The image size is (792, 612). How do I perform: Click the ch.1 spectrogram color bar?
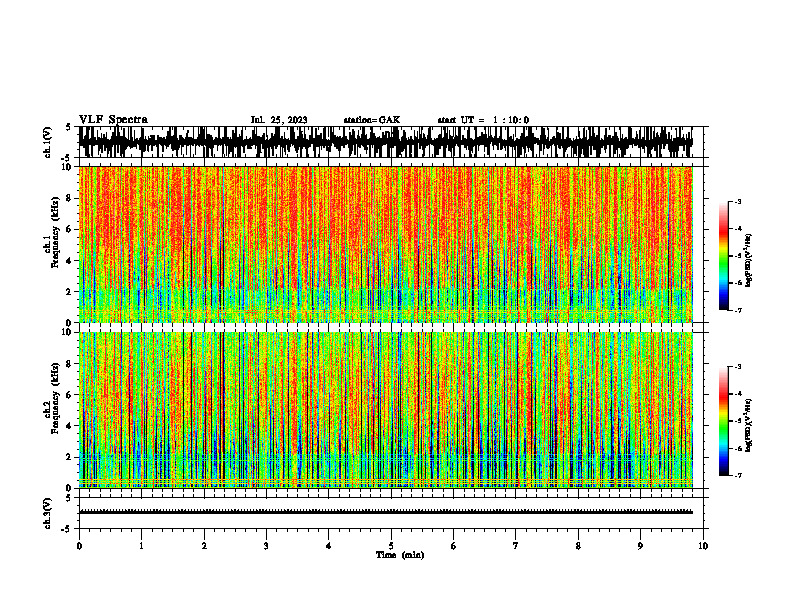coord(723,256)
